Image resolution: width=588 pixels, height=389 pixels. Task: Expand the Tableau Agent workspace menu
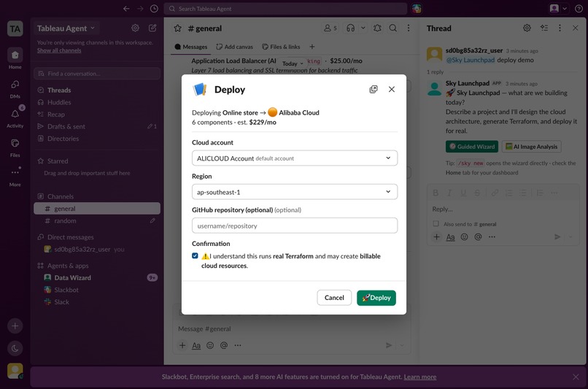(x=66, y=28)
